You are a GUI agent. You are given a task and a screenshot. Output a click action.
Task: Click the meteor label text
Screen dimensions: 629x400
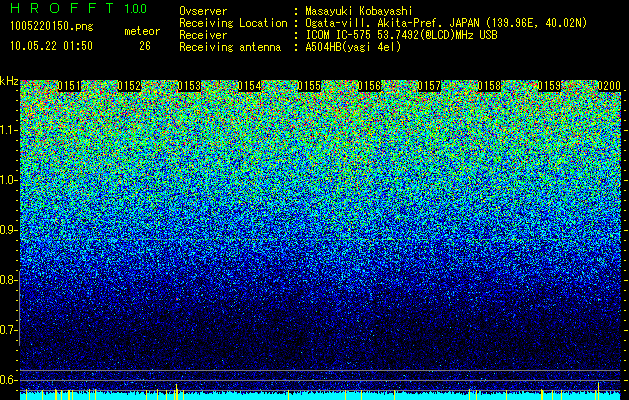click(142, 31)
